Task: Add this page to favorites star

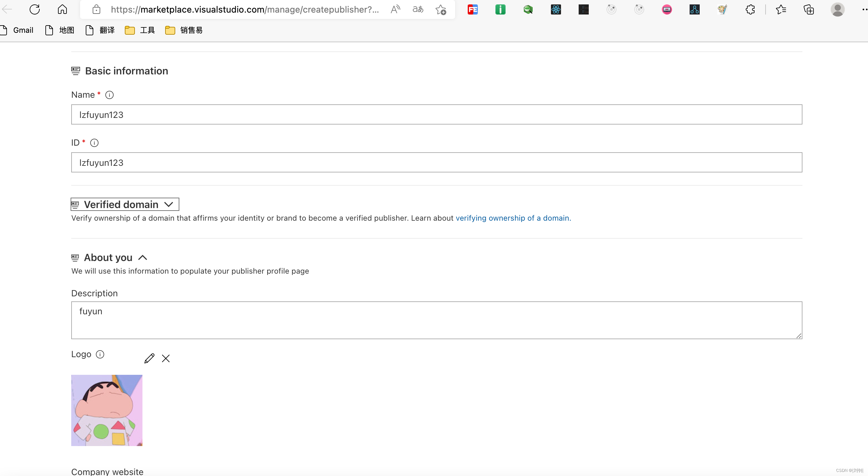Action: coord(440,9)
